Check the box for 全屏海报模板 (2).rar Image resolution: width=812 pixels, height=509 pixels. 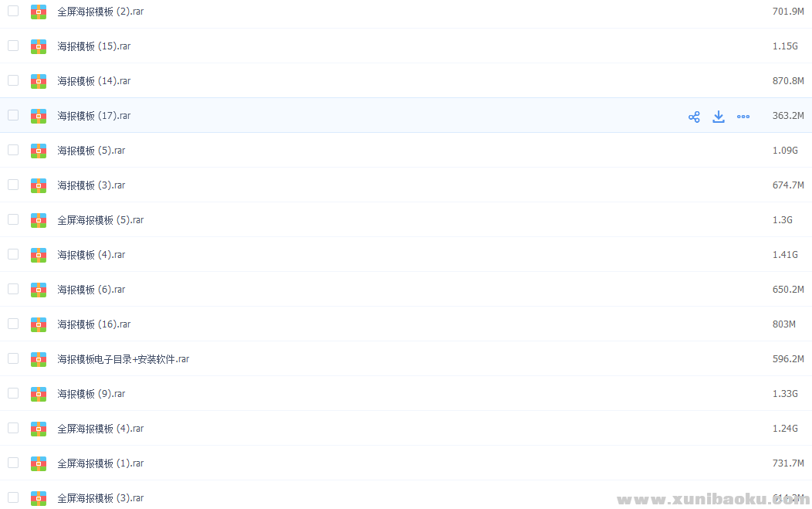tap(13, 11)
